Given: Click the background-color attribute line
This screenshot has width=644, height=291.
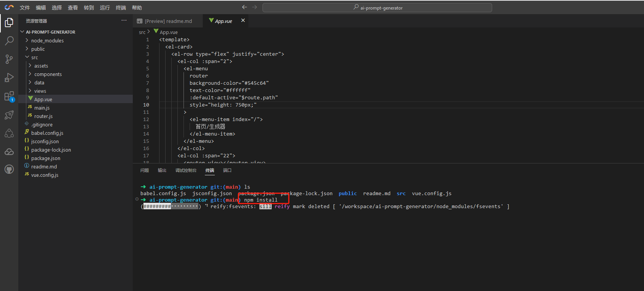Looking at the screenshot, I should [229, 83].
